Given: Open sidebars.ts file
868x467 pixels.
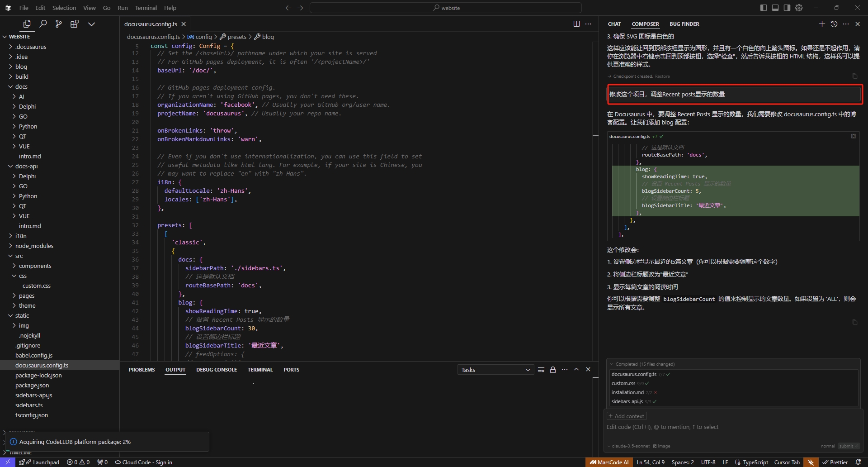Looking at the screenshot, I should 60,405.
